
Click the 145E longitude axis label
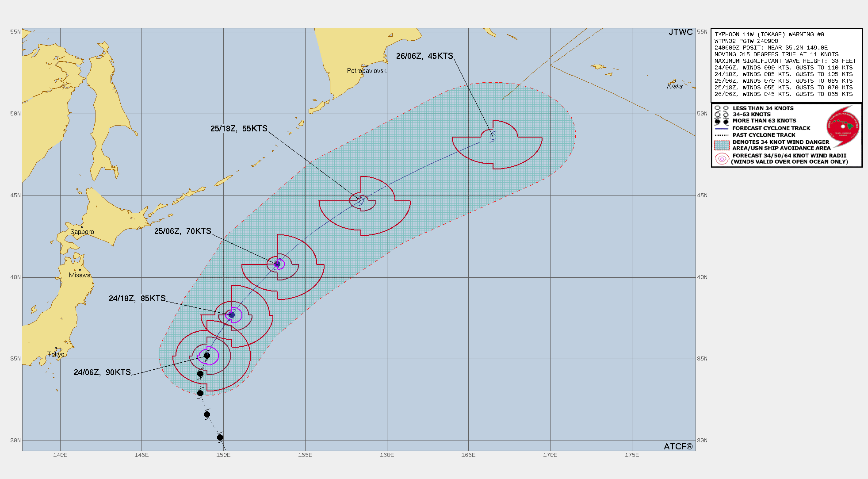coord(141,455)
